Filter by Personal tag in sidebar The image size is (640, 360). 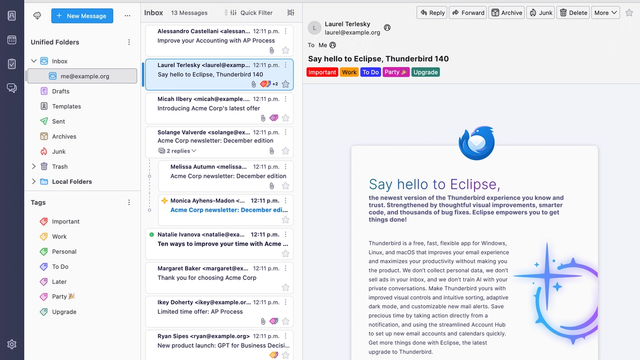[x=58, y=251]
